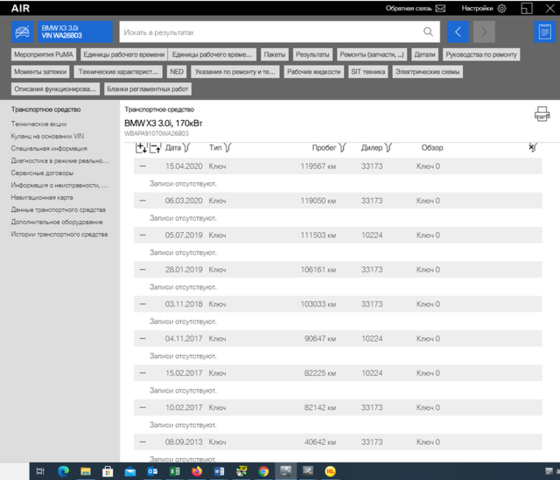Collapse the 06.03.2020 entry
The width and height of the screenshot is (560, 480).
tap(142, 201)
